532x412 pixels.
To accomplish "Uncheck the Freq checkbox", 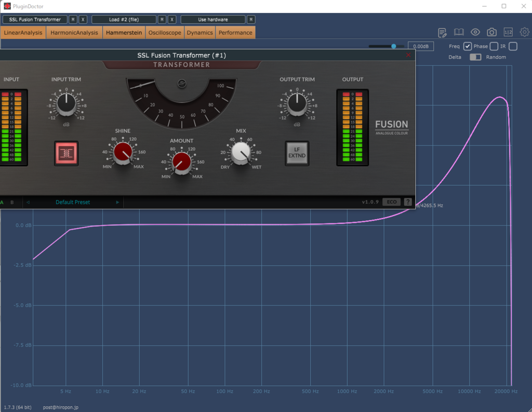I will coord(467,46).
